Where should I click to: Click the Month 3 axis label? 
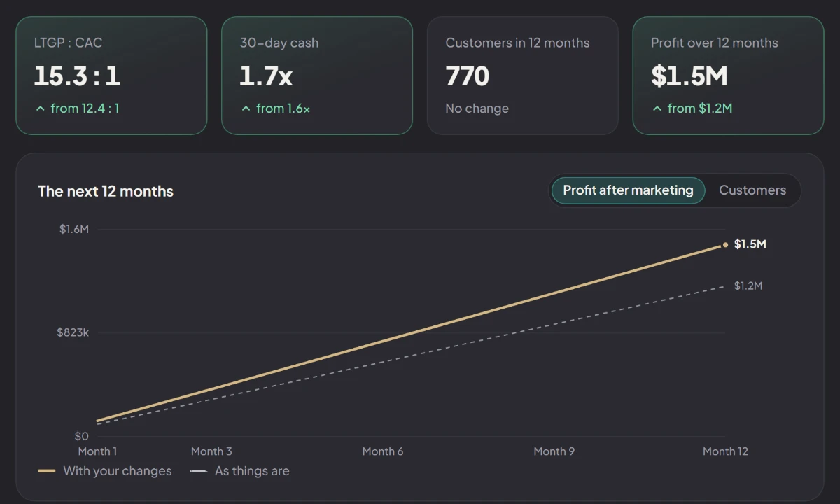coord(211,451)
